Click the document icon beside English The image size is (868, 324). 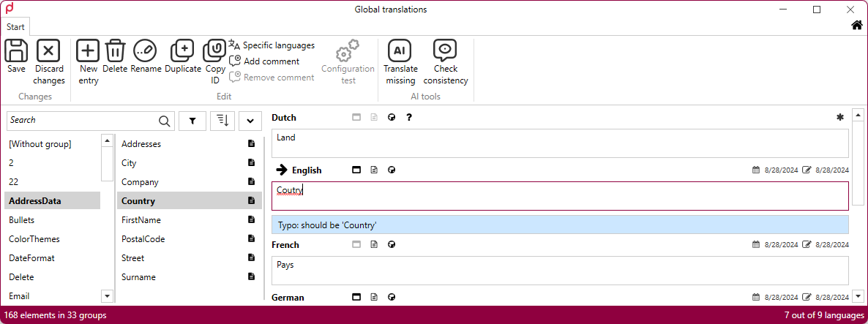[x=374, y=170]
